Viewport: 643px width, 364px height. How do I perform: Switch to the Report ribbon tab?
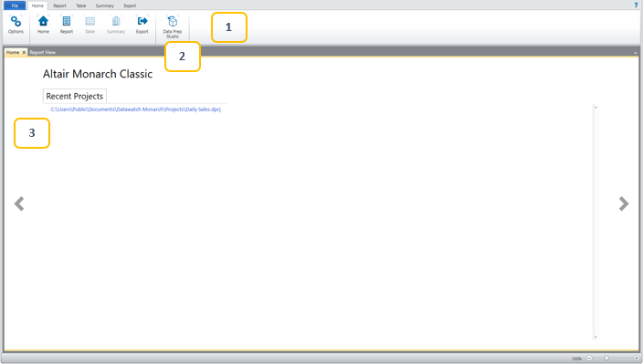(x=59, y=5)
